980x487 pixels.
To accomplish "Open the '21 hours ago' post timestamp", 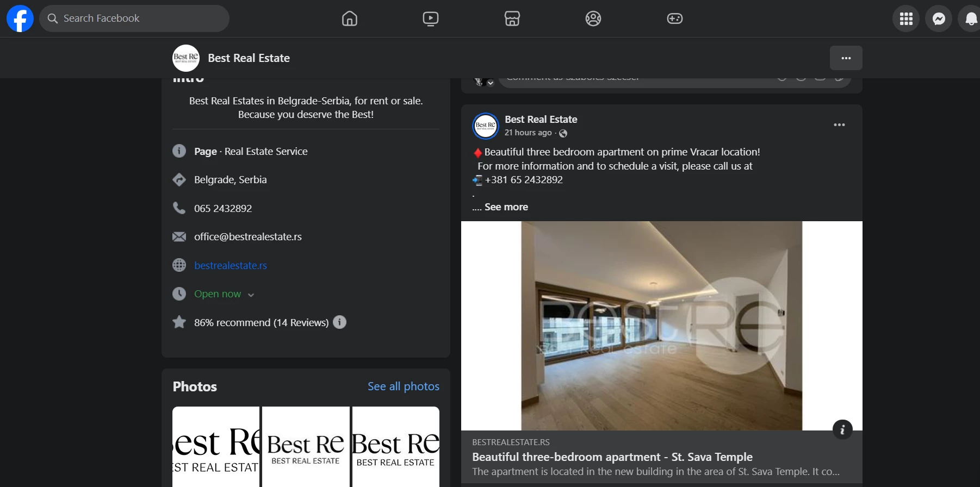I will click(528, 133).
